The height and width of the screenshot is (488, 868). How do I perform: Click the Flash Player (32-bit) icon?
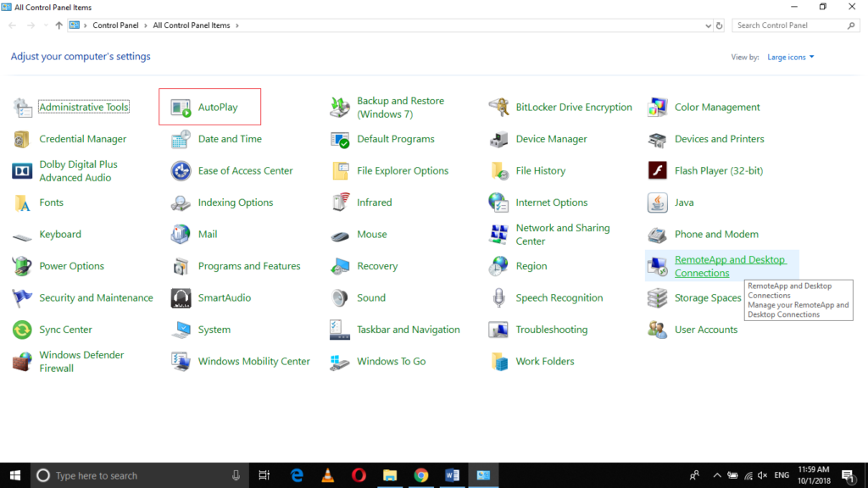click(657, 171)
